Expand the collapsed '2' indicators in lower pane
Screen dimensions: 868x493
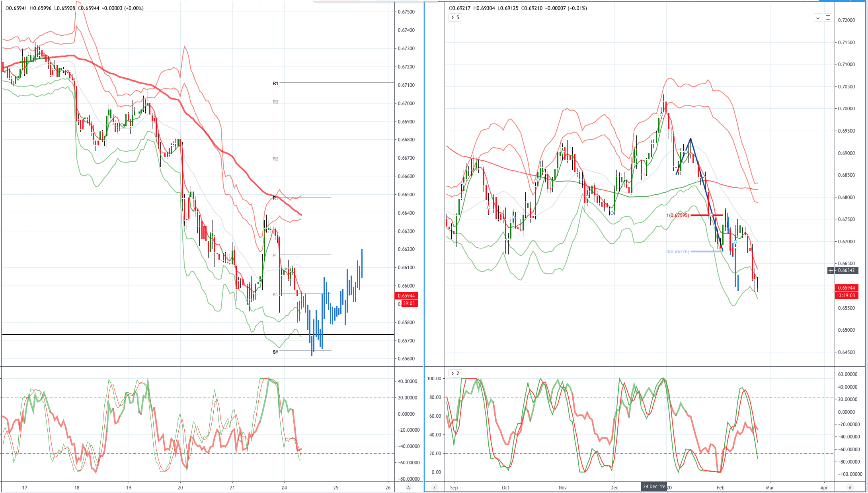tap(455, 373)
